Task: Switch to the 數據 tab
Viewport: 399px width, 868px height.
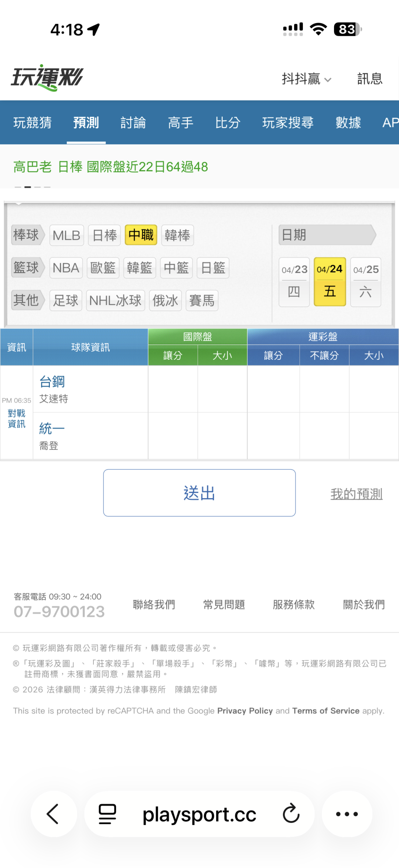Action: (348, 122)
